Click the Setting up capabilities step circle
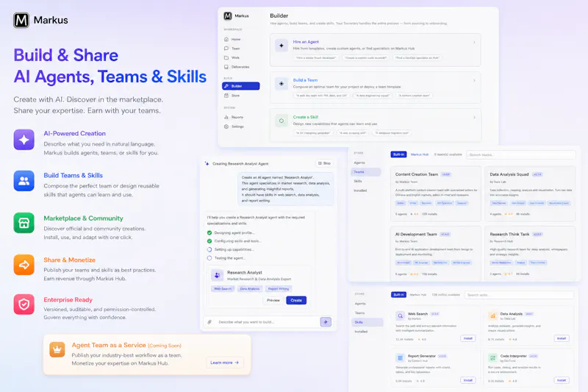This screenshot has height=392, width=588. tap(209, 249)
